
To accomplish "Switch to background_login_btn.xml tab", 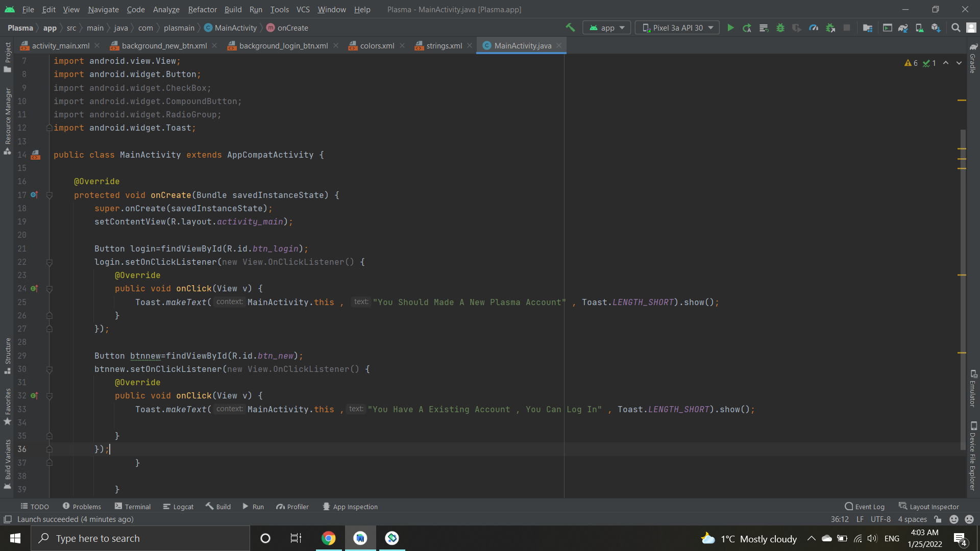I will pos(283,45).
